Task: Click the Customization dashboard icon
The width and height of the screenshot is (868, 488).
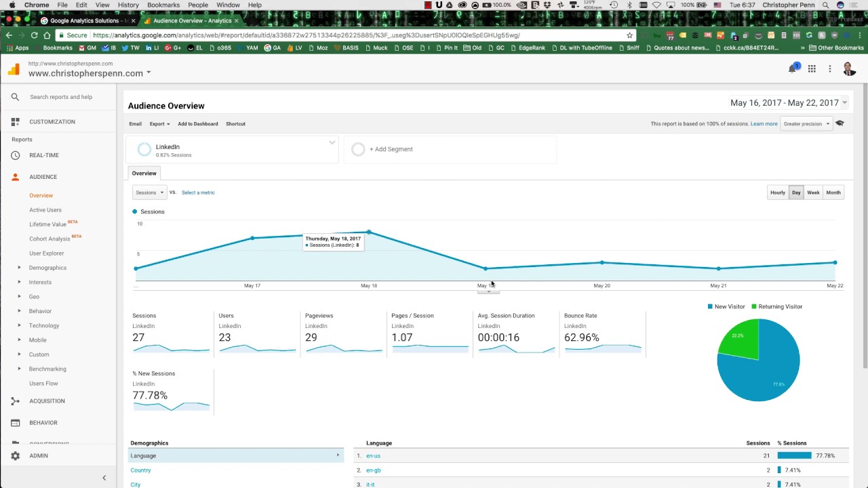Action: (x=15, y=122)
